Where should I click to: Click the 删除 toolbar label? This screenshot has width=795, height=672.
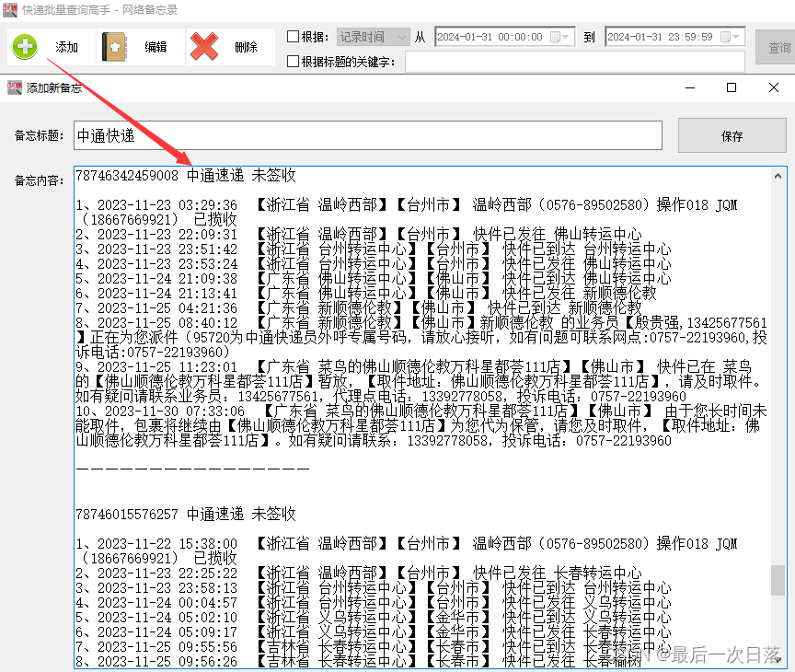pos(246,47)
